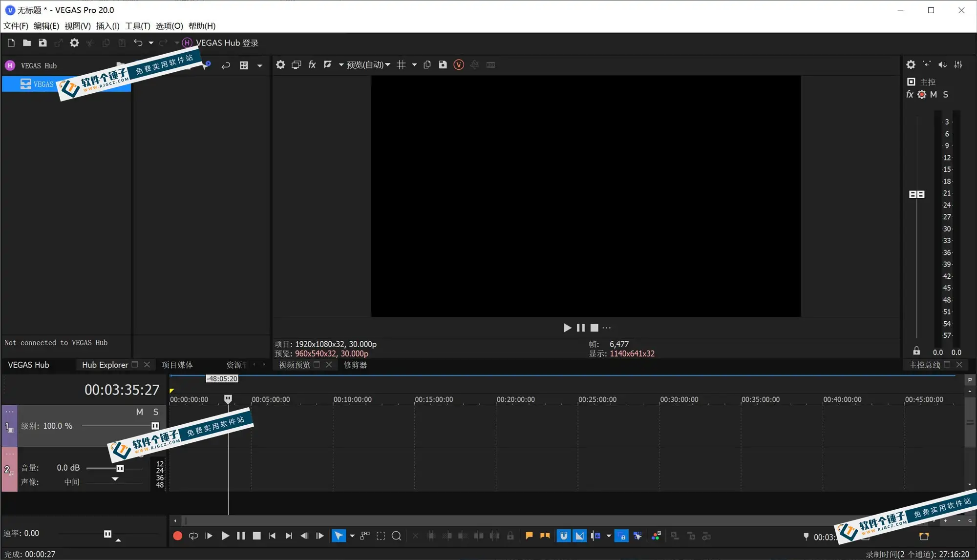Viewport: 977px width, 560px height.
Task: Toggle loop playback on the transport bar
Action: click(193, 536)
